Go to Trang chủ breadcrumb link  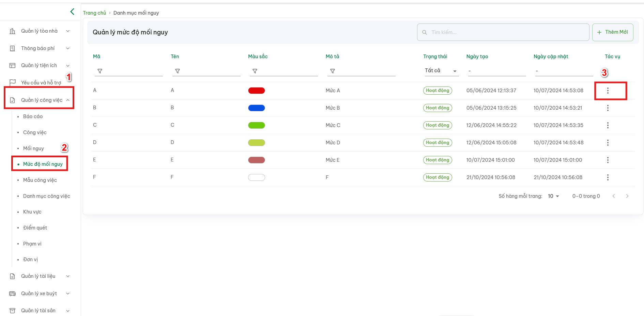94,13
